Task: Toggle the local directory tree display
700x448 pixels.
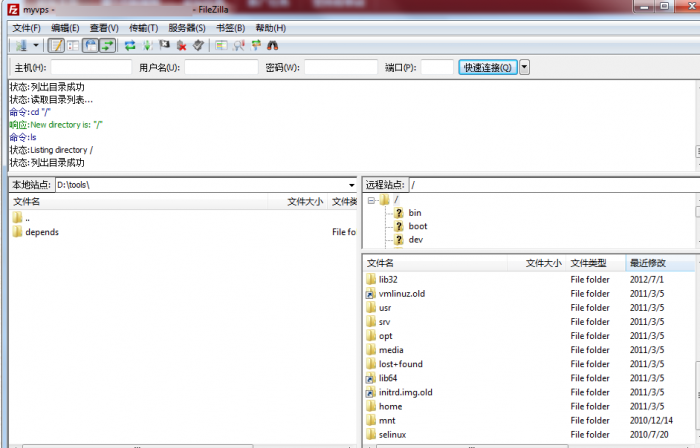Action: 73,46
